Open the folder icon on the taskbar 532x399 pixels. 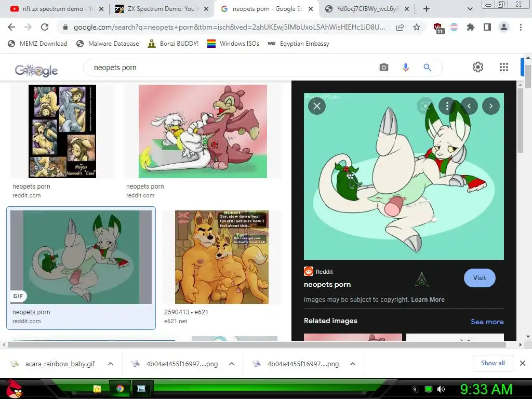[97, 389]
